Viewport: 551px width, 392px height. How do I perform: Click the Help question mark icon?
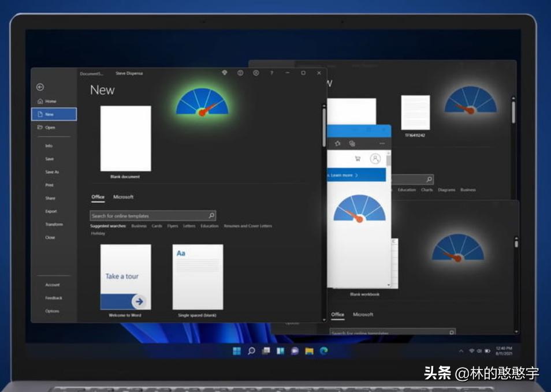tap(272, 73)
